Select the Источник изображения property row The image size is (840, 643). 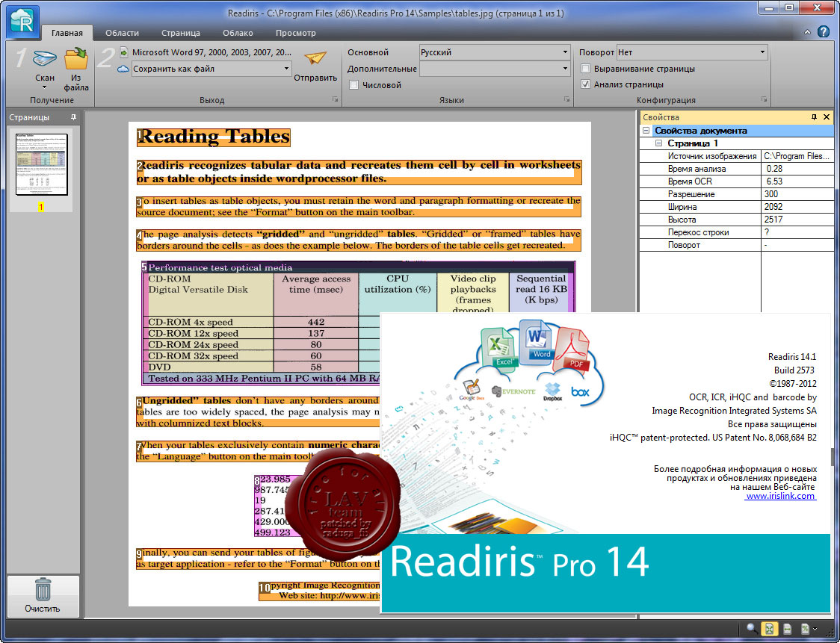[x=737, y=156]
